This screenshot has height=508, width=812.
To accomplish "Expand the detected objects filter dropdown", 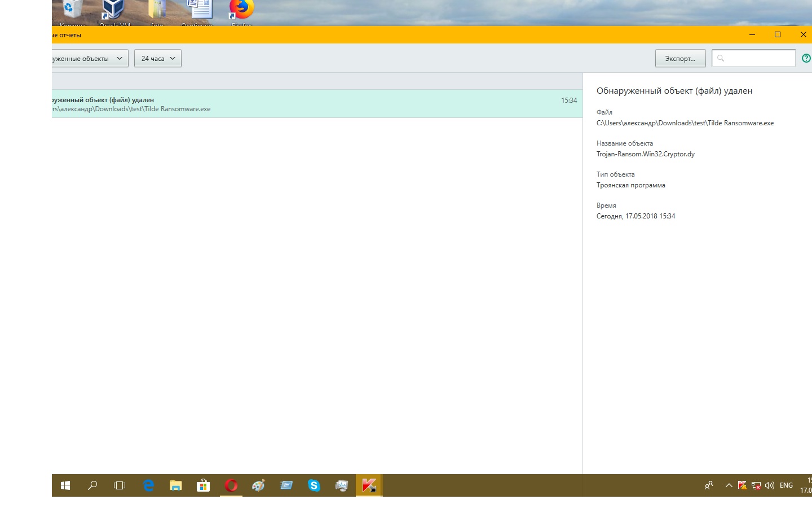I will click(x=89, y=58).
